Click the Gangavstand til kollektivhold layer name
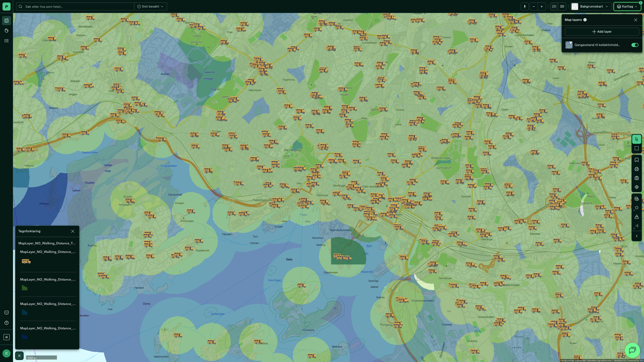Viewport: 644px width, 362px height. [x=597, y=45]
